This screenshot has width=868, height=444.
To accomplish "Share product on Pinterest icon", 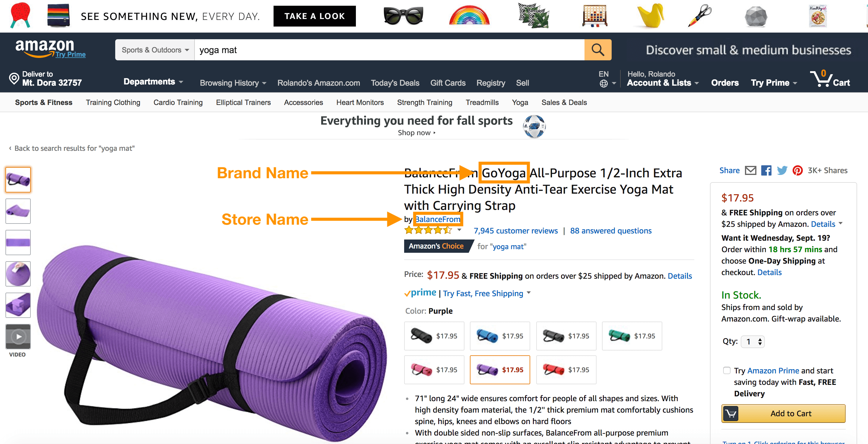I will (x=797, y=170).
